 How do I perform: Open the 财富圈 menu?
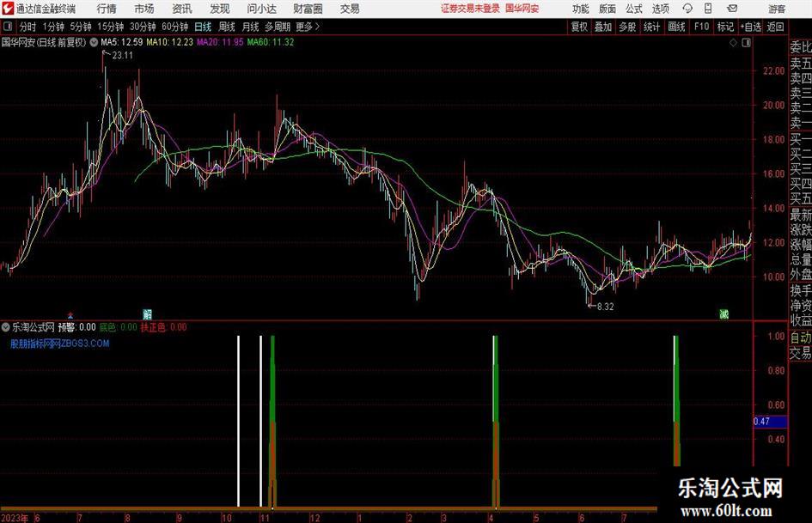(x=308, y=9)
